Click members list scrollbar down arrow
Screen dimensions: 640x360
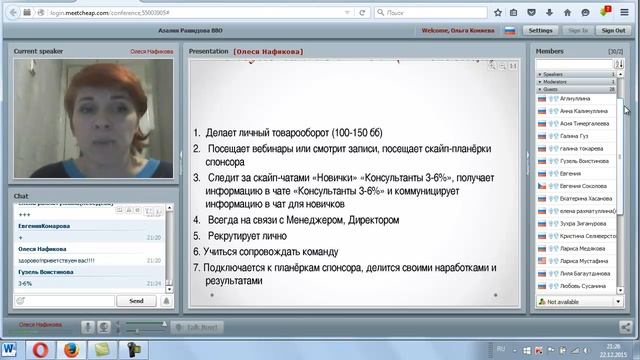point(620,291)
